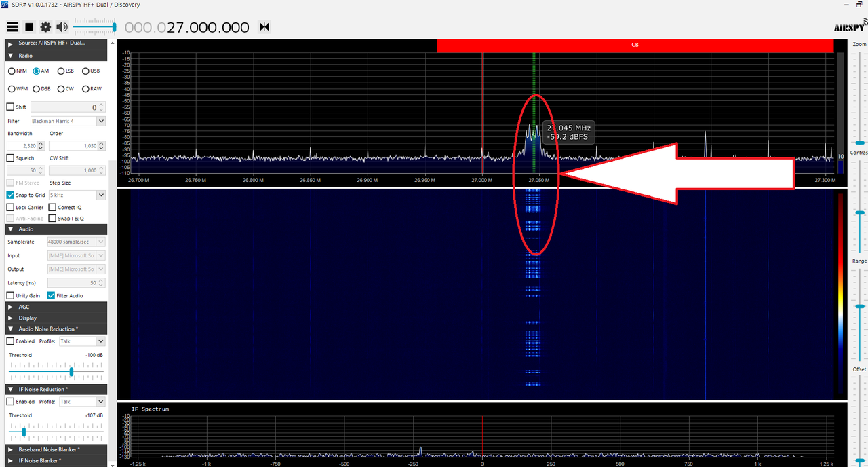Click the CW Shift value field
Image resolution: width=868 pixels, height=467 pixels.
click(77, 170)
